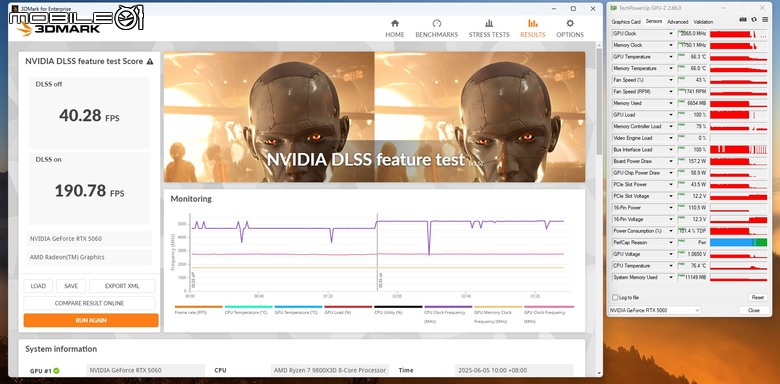Toggle the GPU Load (%) legend swatch
The image size is (780, 384).
pyautogui.click(x=348, y=307)
